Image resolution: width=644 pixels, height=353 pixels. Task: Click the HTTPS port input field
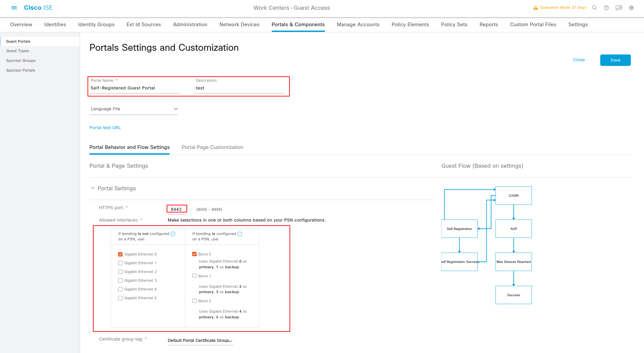pyautogui.click(x=177, y=209)
